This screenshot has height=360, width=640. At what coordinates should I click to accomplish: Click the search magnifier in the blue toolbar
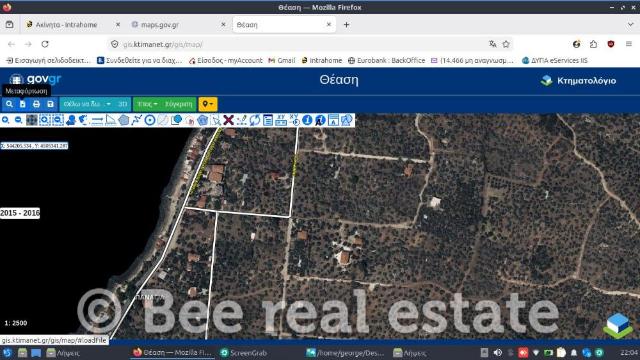pos(9,104)
